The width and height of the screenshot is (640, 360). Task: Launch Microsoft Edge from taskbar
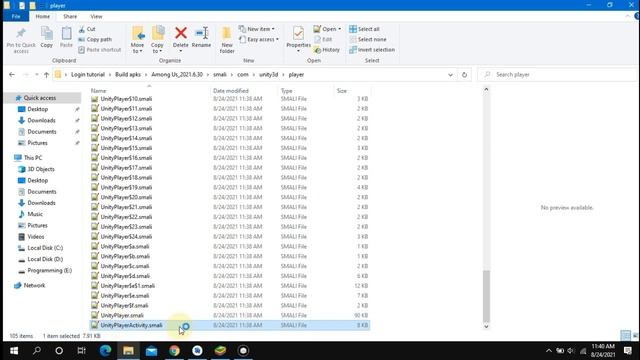pyautogui.click(x=105, y=351)
